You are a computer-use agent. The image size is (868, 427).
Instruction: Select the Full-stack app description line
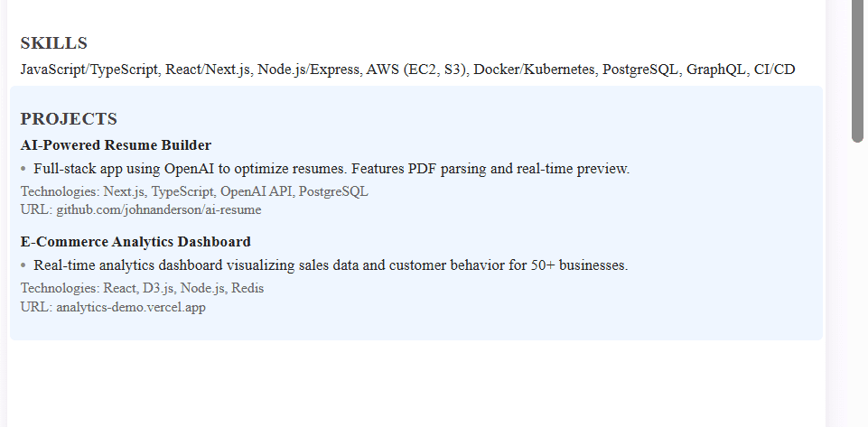[331, 169]
